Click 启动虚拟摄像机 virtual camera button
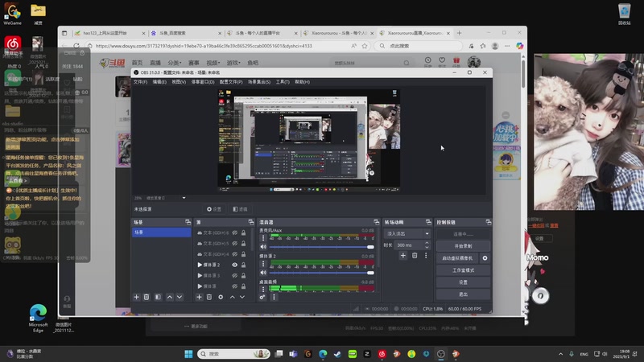This screenshot has height=362, width=644. 457,258
